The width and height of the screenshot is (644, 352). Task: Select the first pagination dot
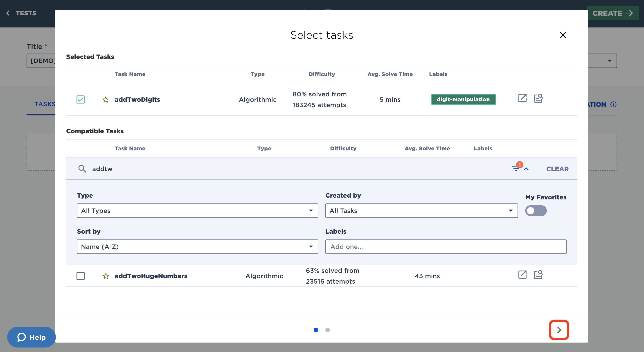(x=316, y=330)
